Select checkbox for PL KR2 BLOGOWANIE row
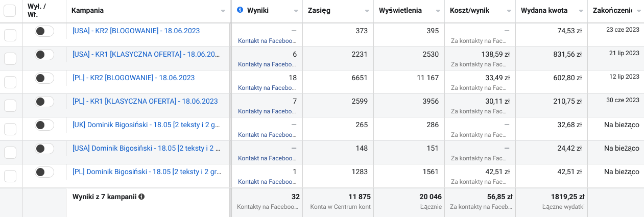The height and width of the screenshot is (217, 644). tap(10, 82)
